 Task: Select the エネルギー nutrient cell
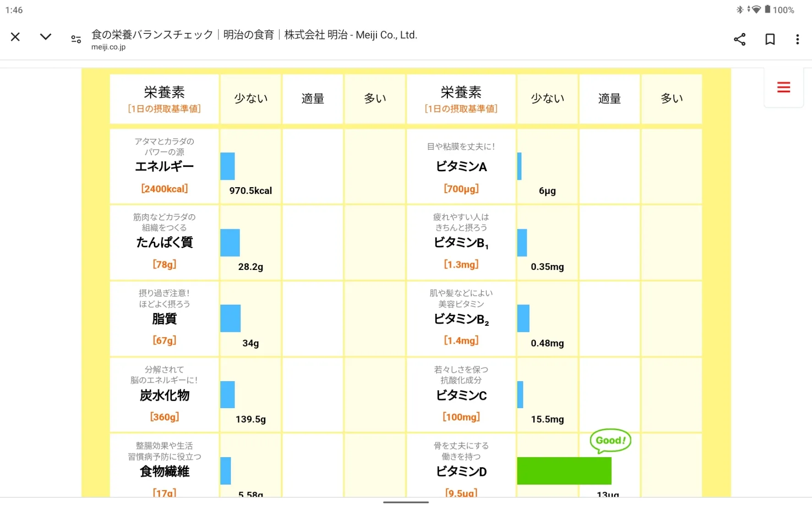[164, 167]
